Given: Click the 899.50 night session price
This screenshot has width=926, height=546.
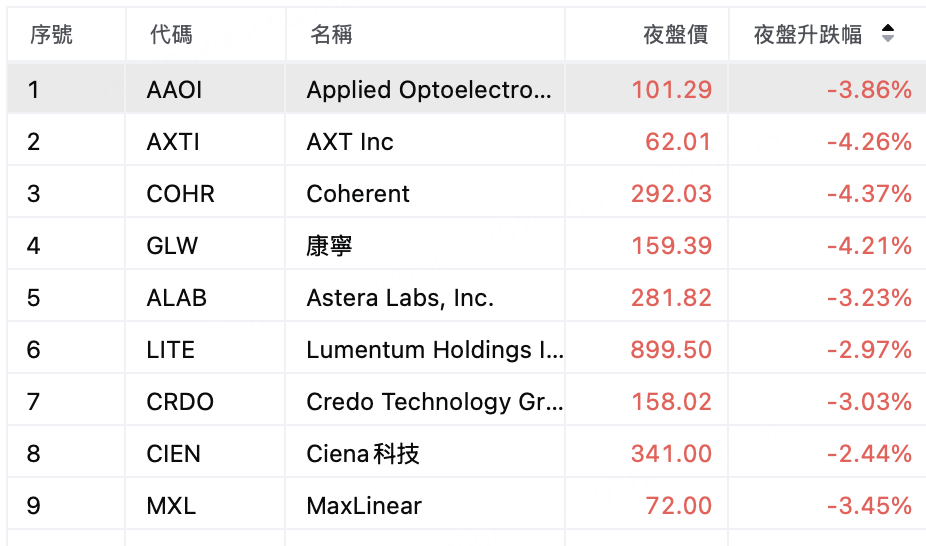Looking at the screenshot, I should 671,349.
